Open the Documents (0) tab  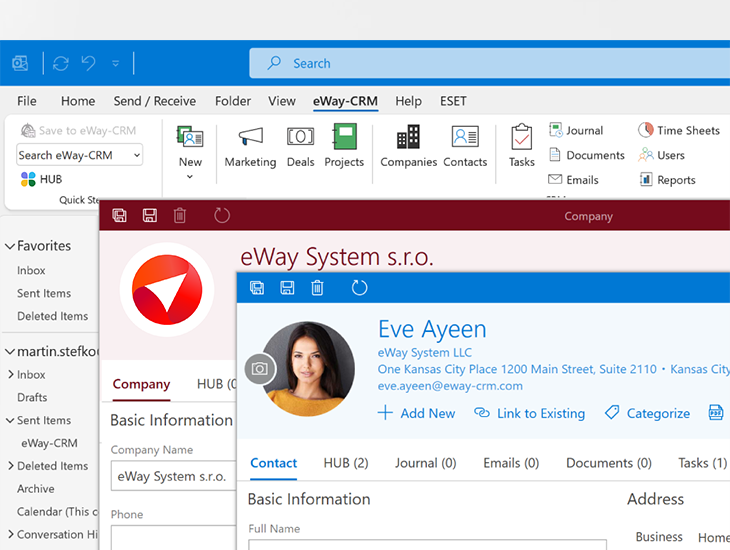coord(608,463)
